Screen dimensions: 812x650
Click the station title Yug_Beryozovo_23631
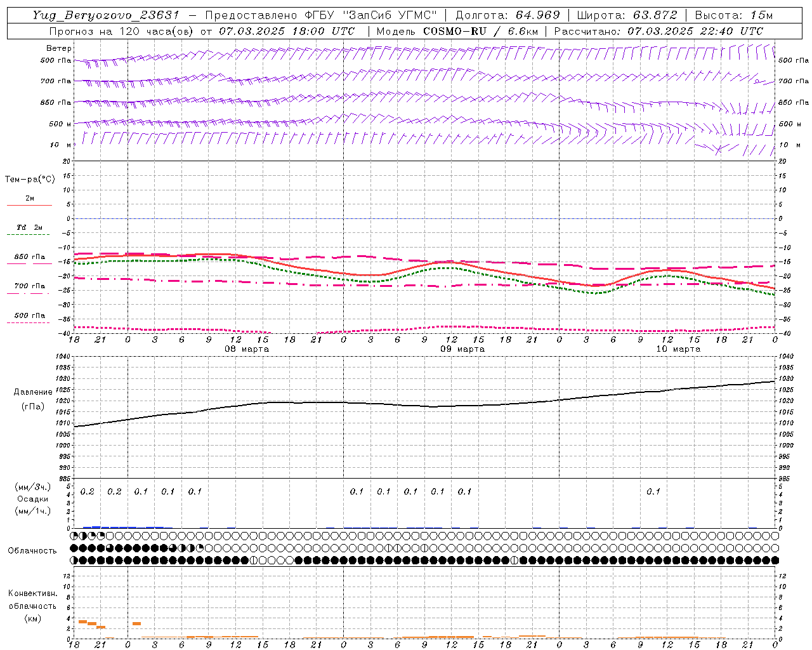pyautogui.click(x=106, y=15)
